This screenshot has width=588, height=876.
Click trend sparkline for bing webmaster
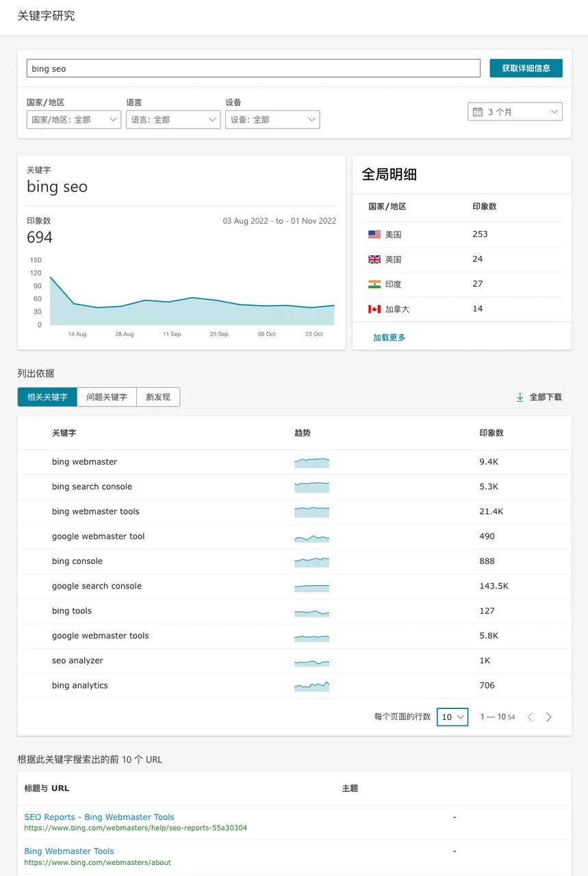pyautogui.click(x=312, y=463)
